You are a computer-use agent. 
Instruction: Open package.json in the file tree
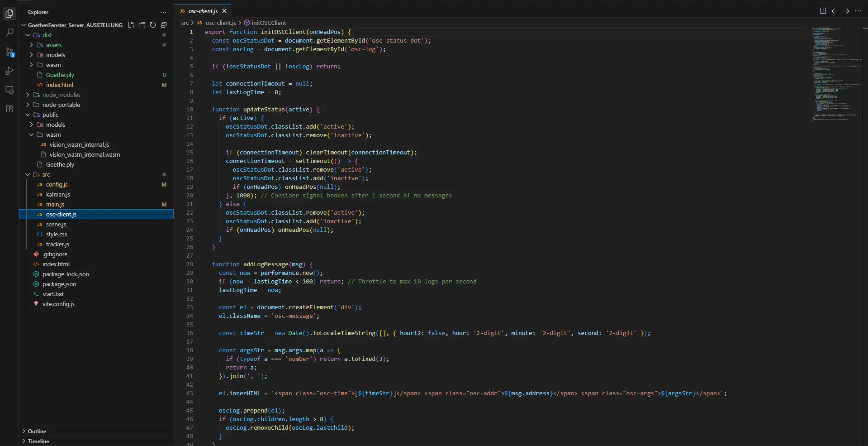(x=96, y=284)
